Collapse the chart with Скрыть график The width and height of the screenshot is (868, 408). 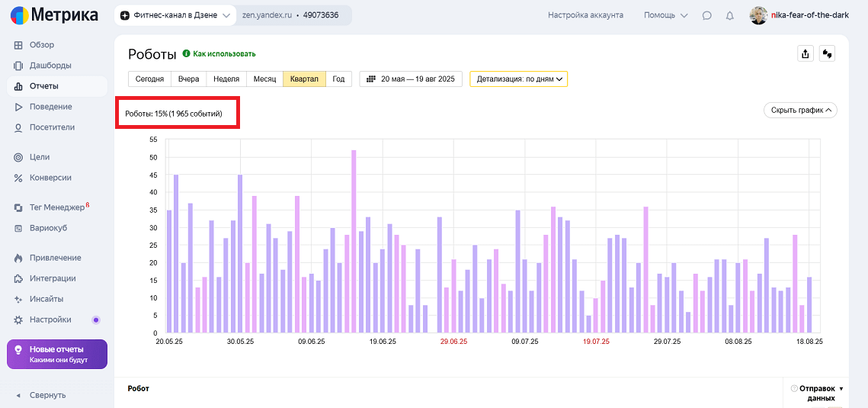(800, 110)
